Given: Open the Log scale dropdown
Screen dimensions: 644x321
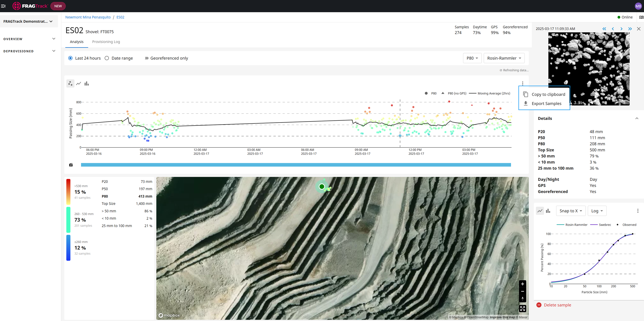Looking at the screenshot, I should pyautogui.click(x=597, y=211).
